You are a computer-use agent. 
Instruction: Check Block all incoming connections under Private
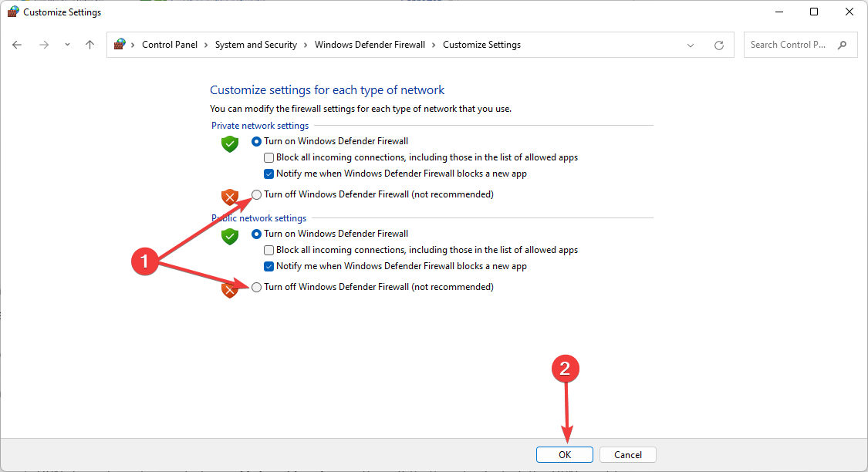point(269,157)
